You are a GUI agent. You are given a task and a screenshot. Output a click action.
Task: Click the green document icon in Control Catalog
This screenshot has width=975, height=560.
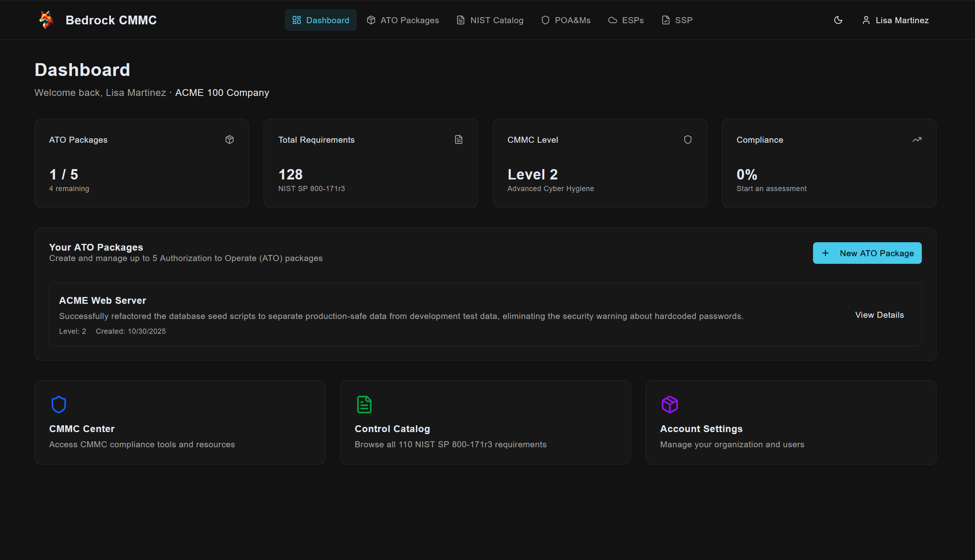[x=364, y=404]
